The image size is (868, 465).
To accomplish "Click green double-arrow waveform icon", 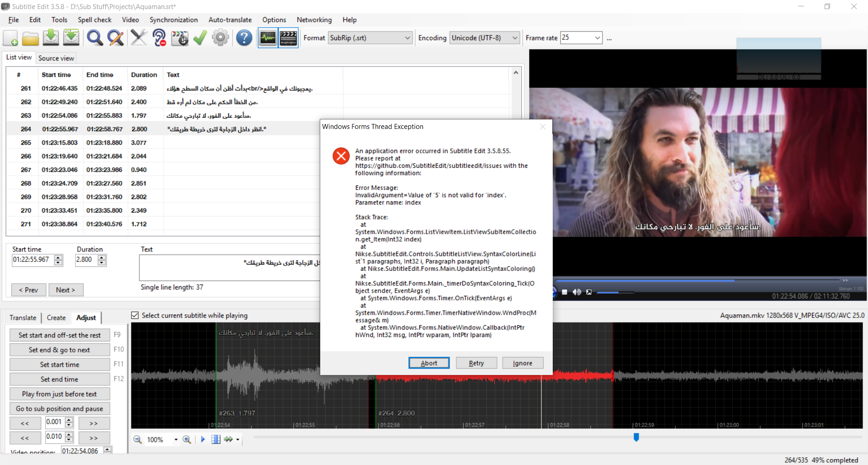I will point(228,439).
